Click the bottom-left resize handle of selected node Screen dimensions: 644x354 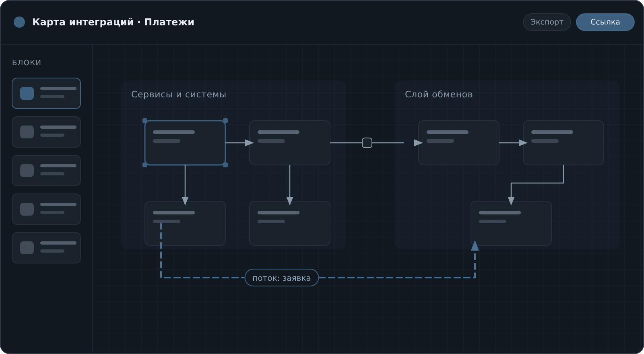(145, 165)
